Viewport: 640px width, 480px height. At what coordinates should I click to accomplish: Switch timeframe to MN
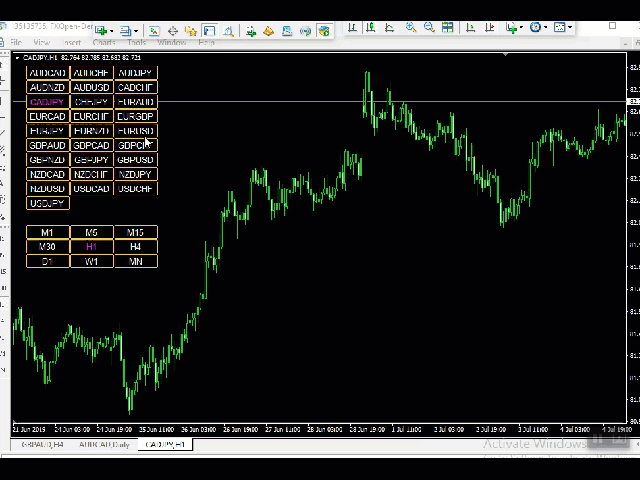[136, 261]
